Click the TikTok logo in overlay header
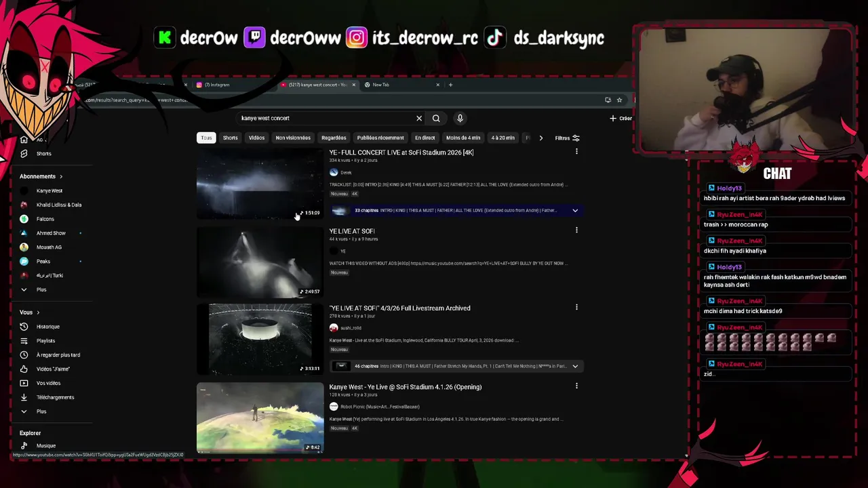 pos(495,37)
